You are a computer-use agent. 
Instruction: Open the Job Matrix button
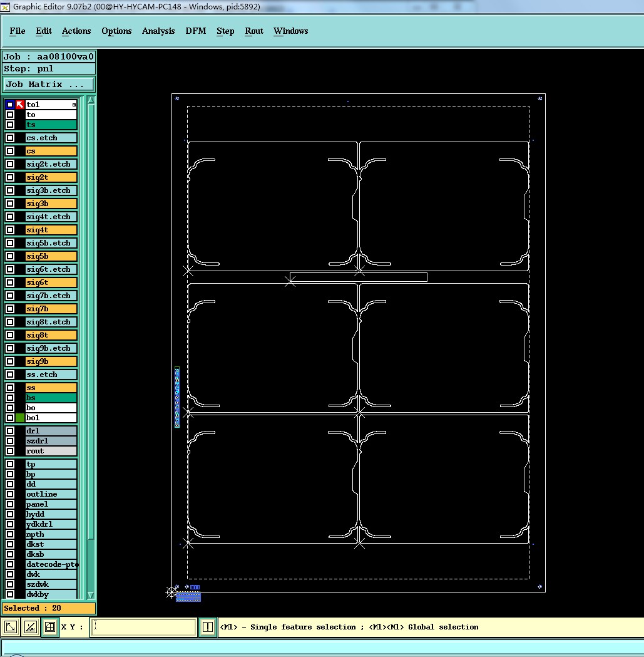49,84
